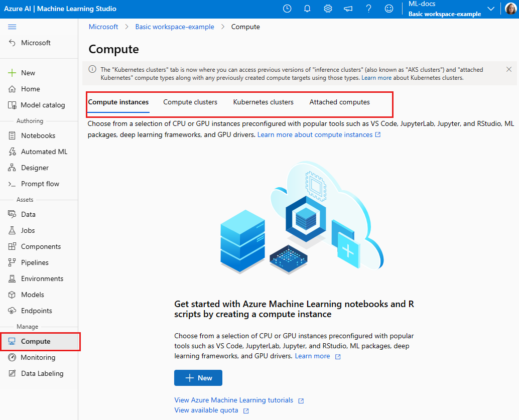
Task: Click the Environments icon
Action: coord(12,278)
